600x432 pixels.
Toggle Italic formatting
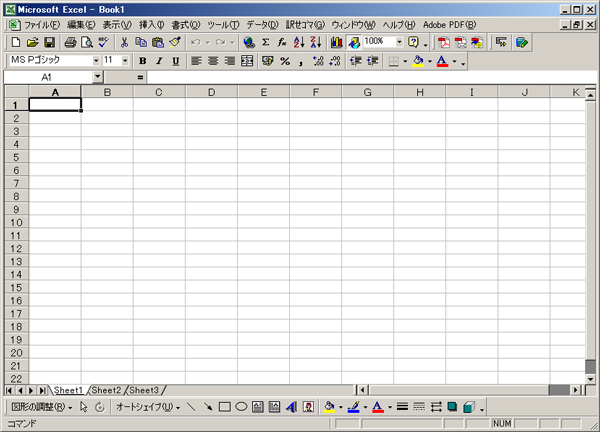coord(159,61)
